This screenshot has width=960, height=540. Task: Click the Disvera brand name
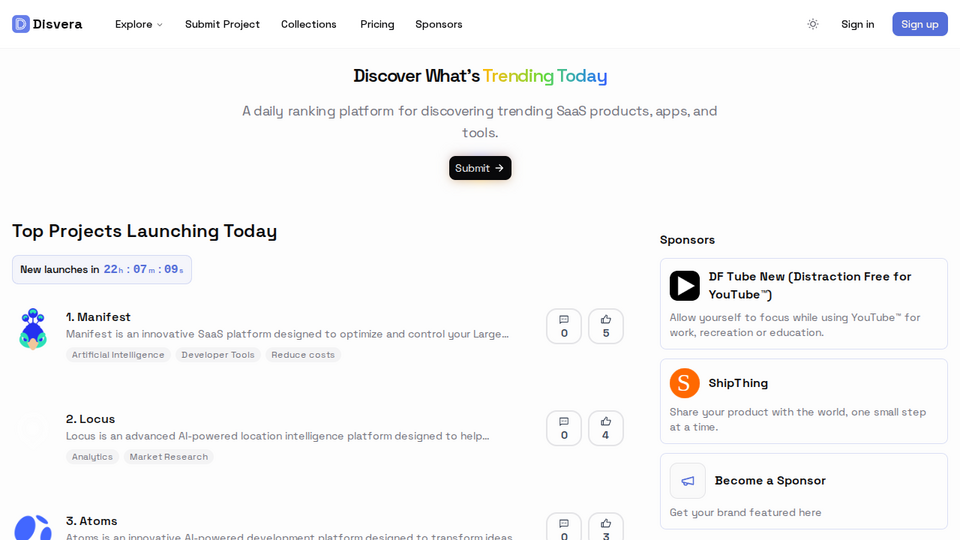coord(58,24)
